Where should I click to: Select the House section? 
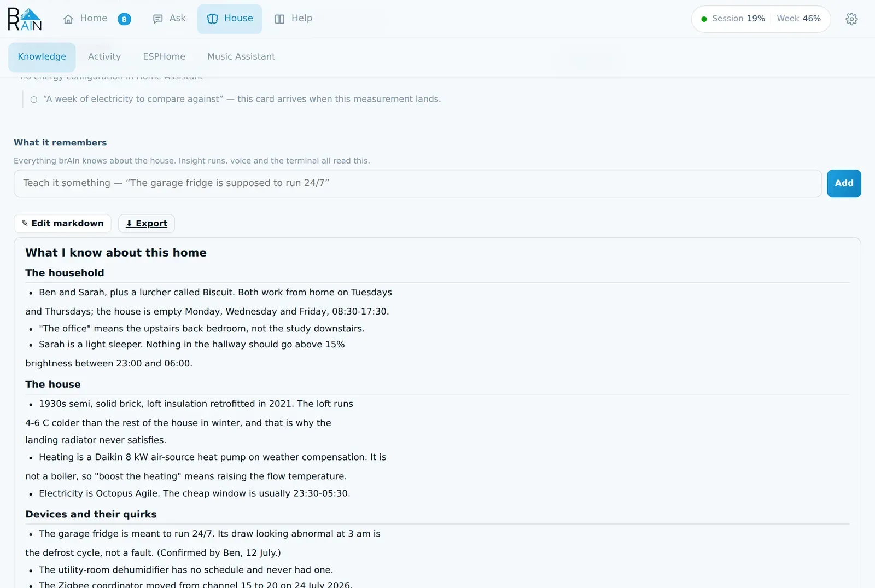point(230,19)
